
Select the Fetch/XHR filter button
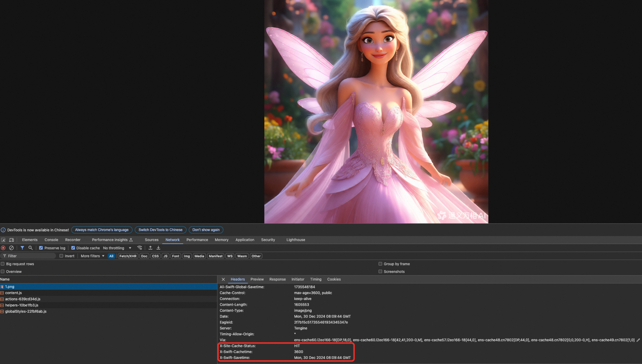(x=128, y=256)
